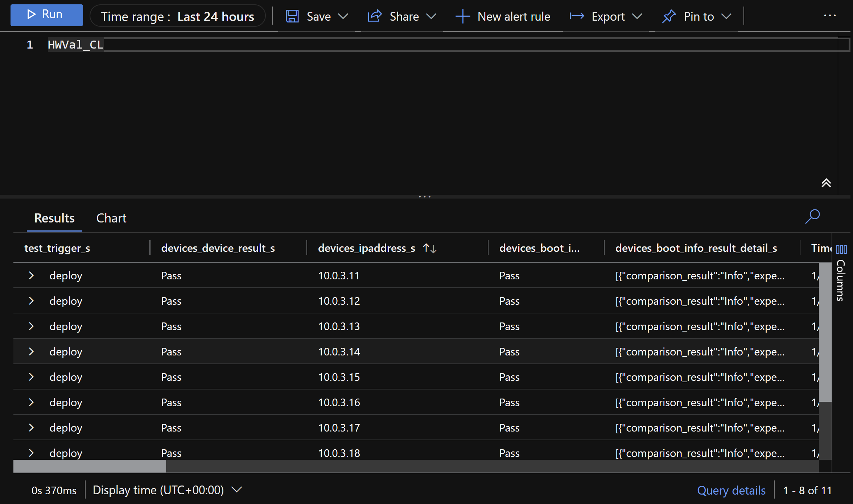
Task: Open the Time range selector
Action: click(x=177, y=16)
